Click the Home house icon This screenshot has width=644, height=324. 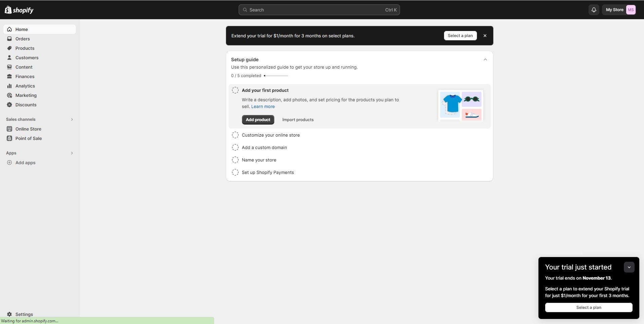click(9, 29)
